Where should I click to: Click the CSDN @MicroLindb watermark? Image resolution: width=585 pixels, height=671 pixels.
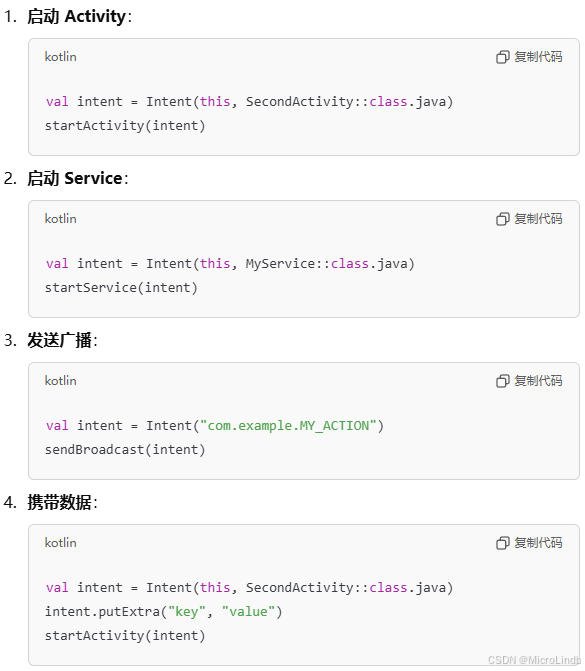pos(534,660)
